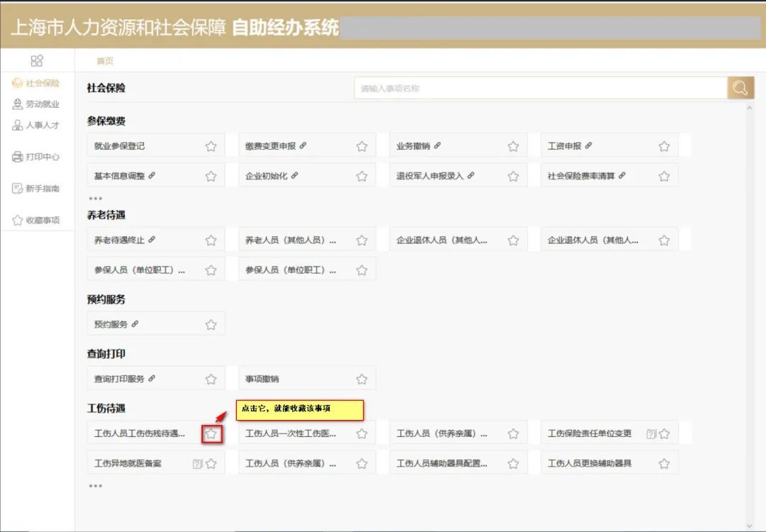Select 社会保险 in the sidebar
766x532 pixels.
36,83
